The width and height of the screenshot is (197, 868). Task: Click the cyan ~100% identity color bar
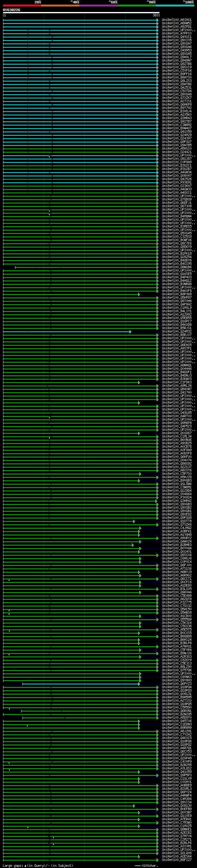175,6
